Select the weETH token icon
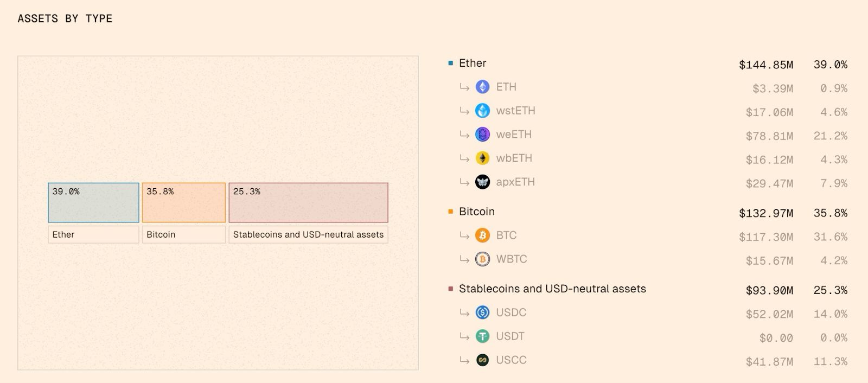 [482, 135]
